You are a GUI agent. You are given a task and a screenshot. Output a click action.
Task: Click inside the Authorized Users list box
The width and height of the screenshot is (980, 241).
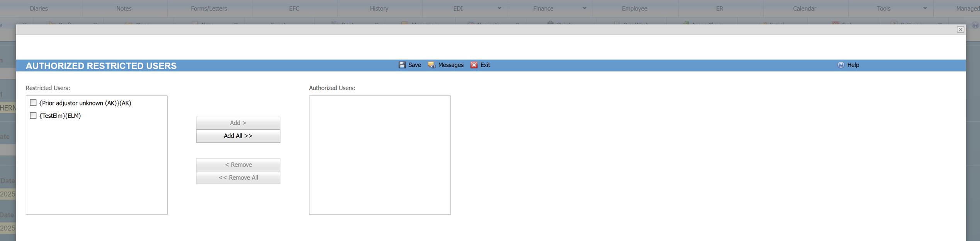coord(380,155)
